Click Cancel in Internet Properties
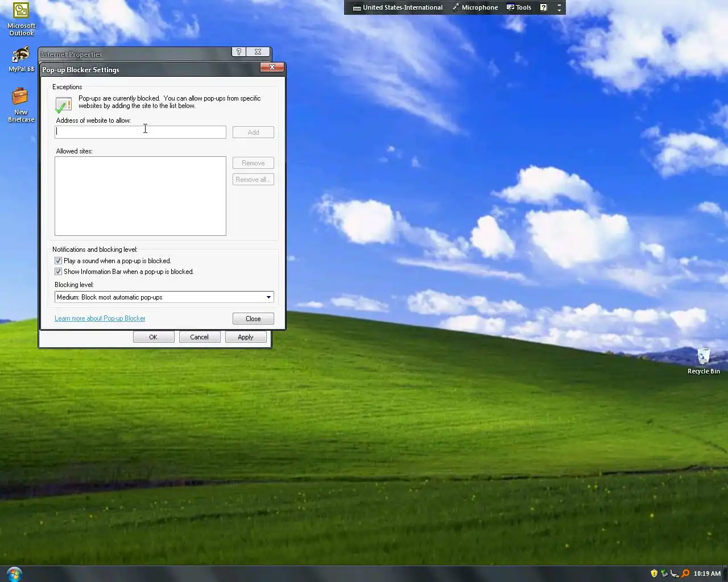 coord(200,337)
